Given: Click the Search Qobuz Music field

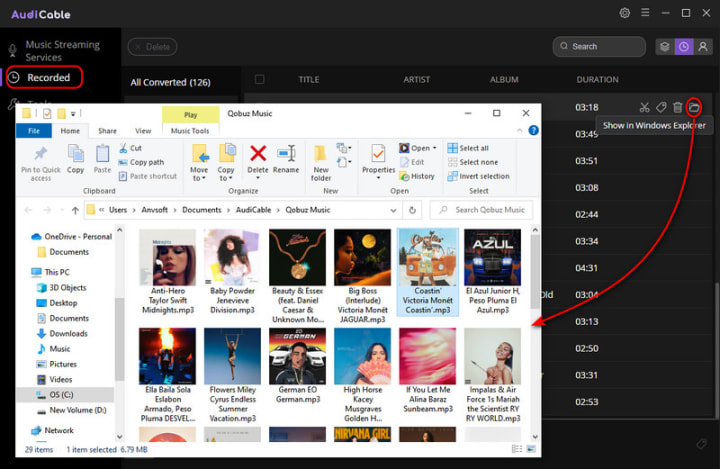Looking at the screenshot, I should click(x=482, y=210).
